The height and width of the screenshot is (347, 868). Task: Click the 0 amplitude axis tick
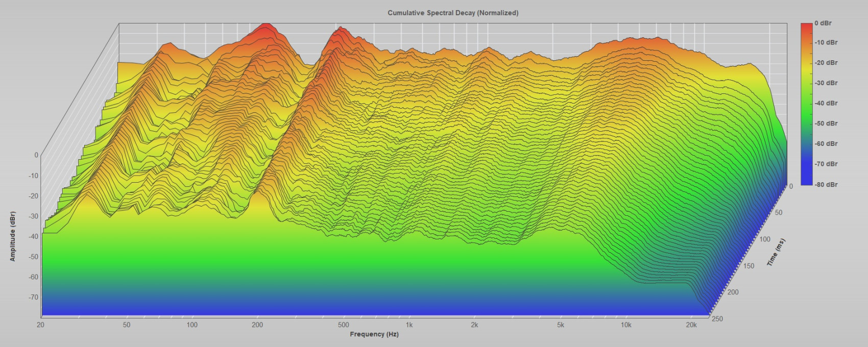point(36,155)
